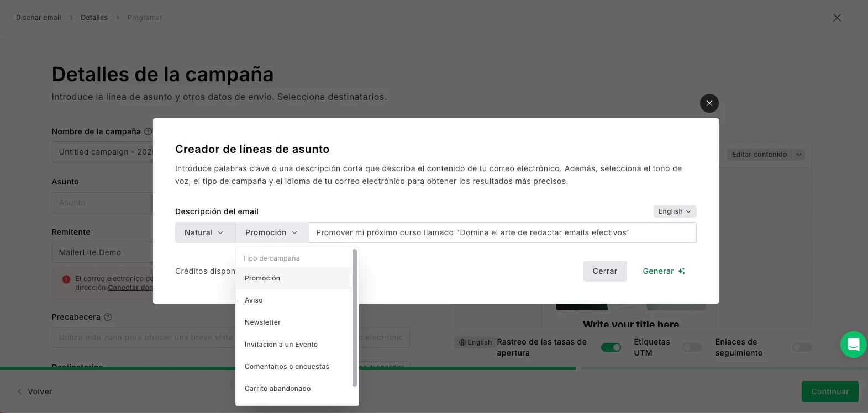Image resolution: width=868 pixels, height=413 pixels.
Task: Select Carrito abandonado option
Action: tap(293, 389)
